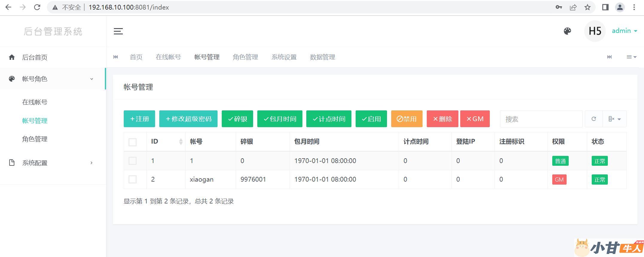Open the column export dropdown beside refresh
This screenshot has width=644, height=257.
point(614,119)
